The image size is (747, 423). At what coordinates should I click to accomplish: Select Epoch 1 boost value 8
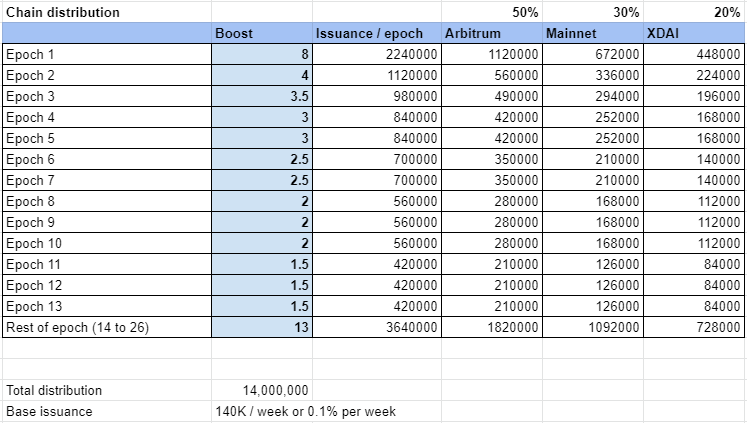pos(262,54)
